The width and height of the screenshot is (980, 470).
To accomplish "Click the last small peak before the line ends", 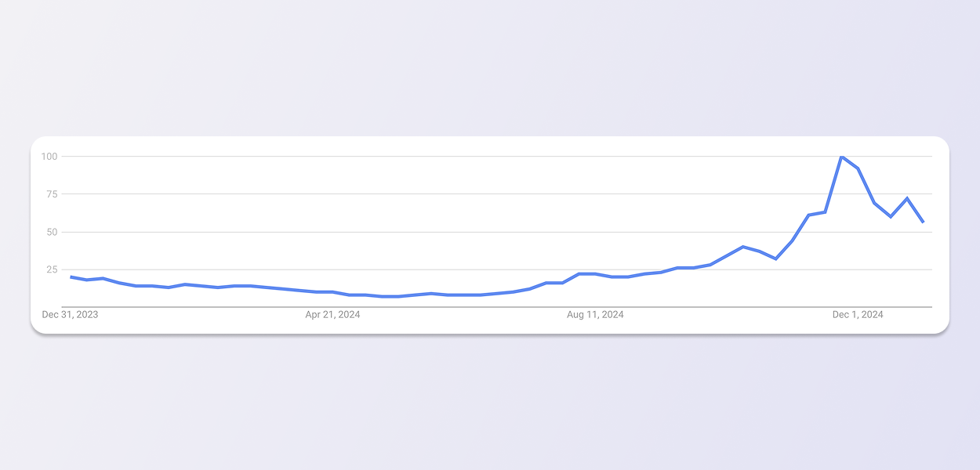I will [907, 198].
